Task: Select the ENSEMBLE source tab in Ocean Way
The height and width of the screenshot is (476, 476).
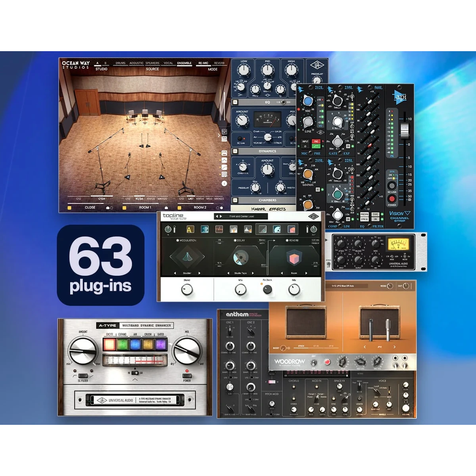Action: point(184,63)
